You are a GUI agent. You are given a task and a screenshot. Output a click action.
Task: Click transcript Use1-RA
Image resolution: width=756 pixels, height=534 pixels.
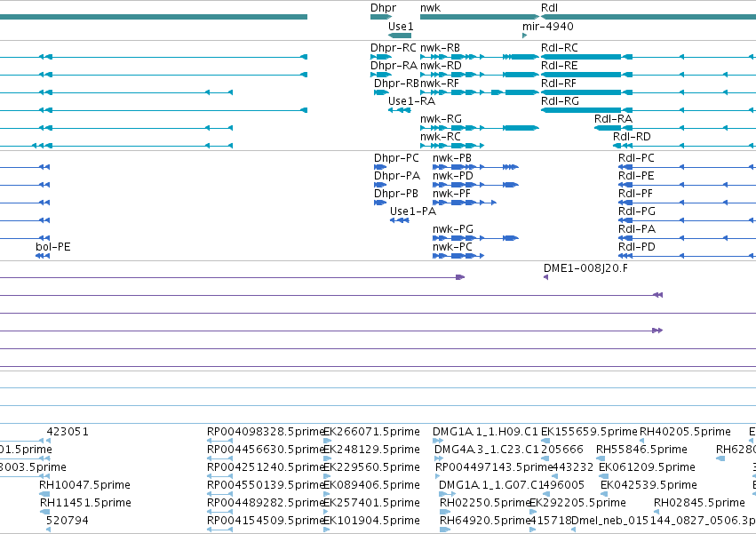coord(400,110)
